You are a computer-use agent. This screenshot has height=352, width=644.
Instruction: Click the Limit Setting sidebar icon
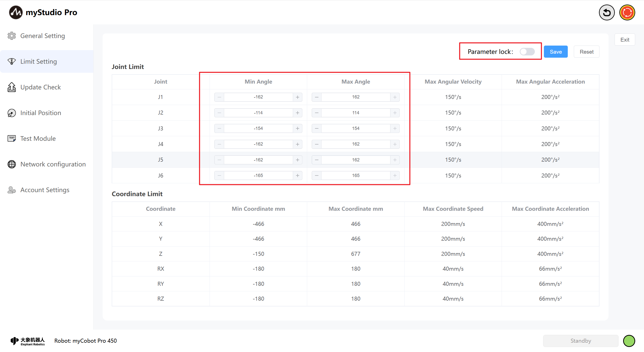coord(12,61)
